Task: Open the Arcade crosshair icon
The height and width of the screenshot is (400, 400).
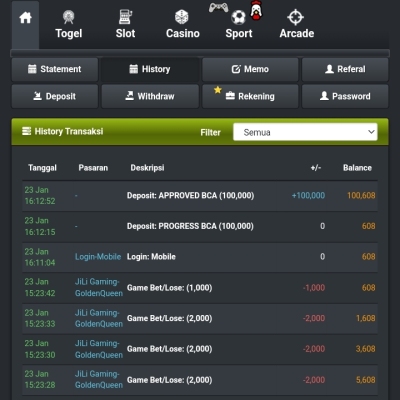Action: coord(296,17)
